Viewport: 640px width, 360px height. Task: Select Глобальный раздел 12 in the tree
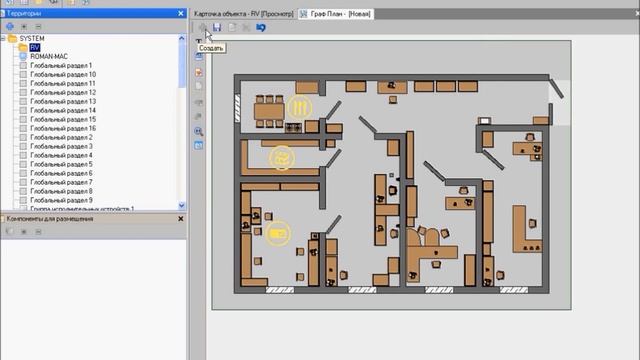coord(63,92)
